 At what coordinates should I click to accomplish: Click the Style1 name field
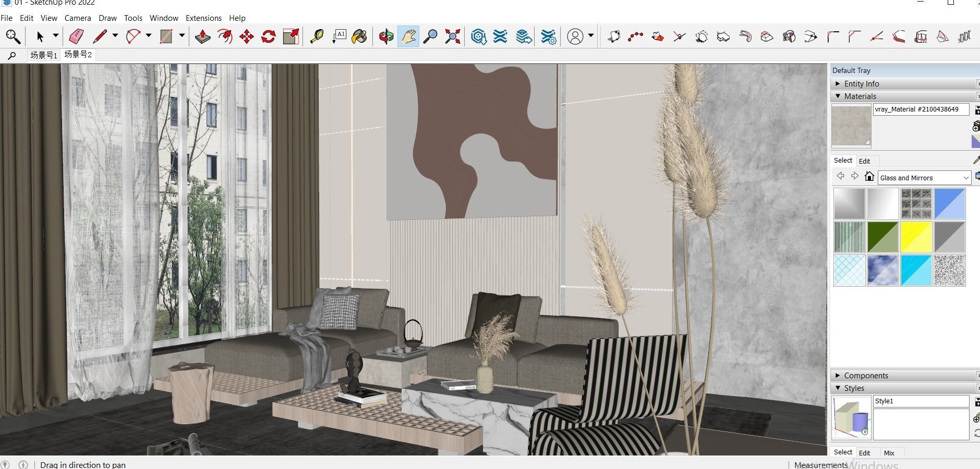(x=921, y=401)
